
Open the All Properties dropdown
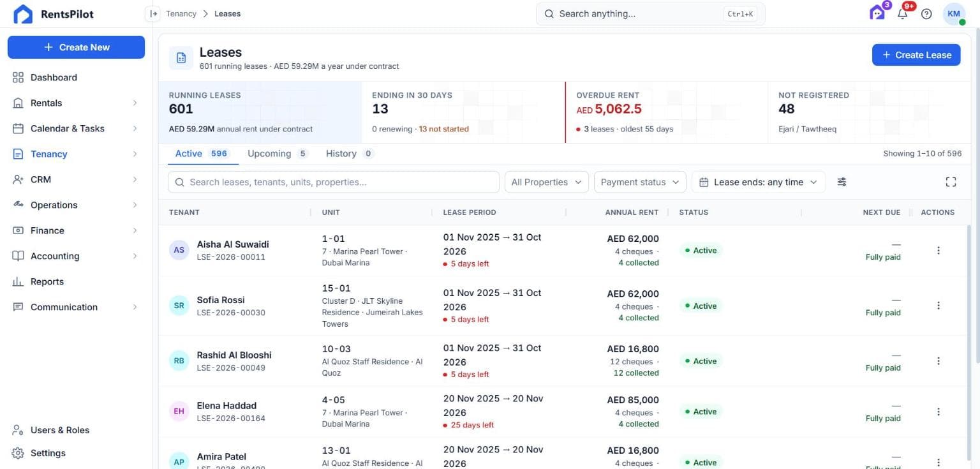coord(547,182)
